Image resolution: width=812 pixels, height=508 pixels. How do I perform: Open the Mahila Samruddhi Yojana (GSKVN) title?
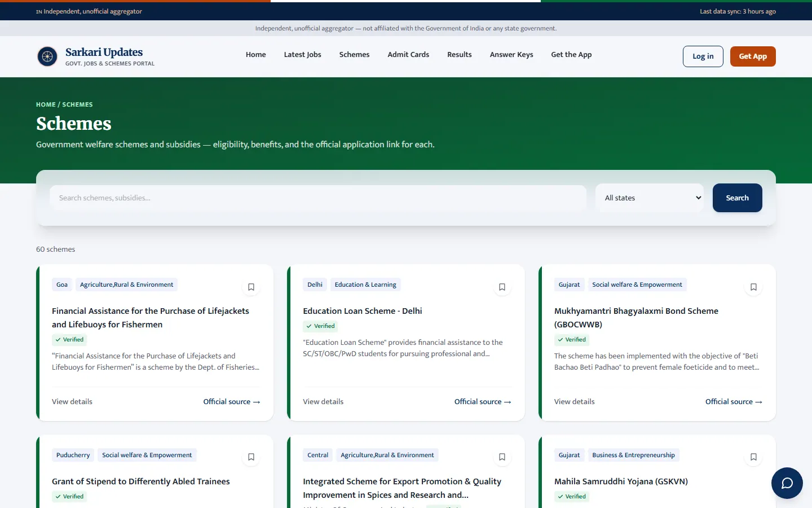click(x=621, y=481)
